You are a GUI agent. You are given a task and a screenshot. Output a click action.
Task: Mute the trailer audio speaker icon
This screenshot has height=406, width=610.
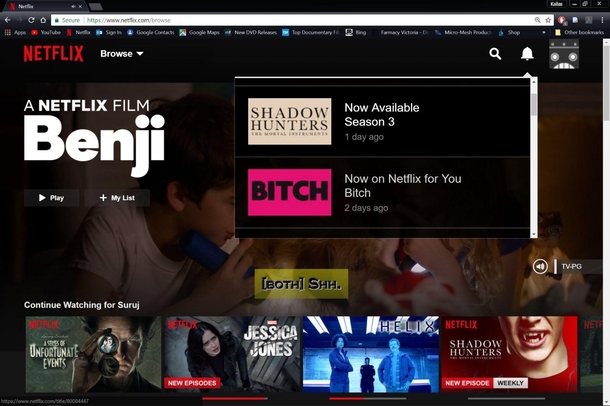[x=540, y=266]
